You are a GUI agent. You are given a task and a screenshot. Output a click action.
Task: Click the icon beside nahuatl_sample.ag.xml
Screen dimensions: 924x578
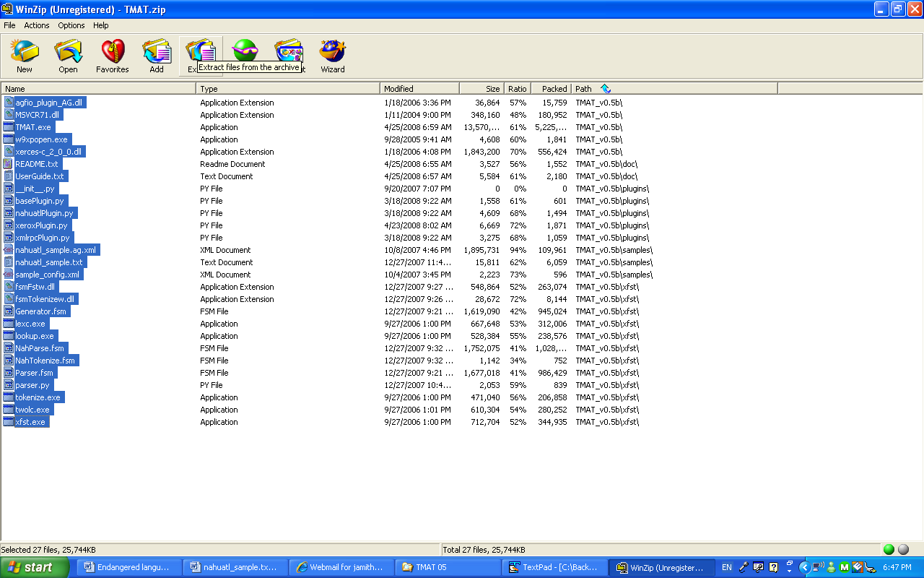point(9,250)
